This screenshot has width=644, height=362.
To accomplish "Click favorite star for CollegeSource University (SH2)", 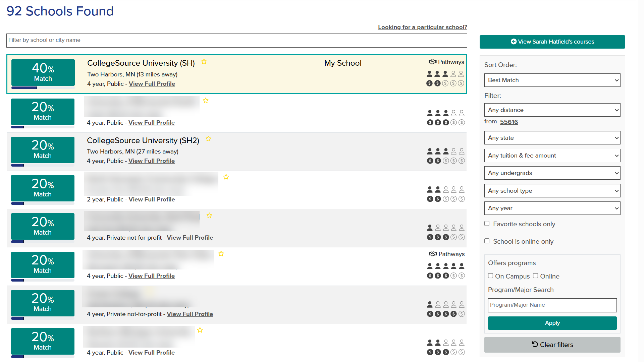I will (208, 139).
